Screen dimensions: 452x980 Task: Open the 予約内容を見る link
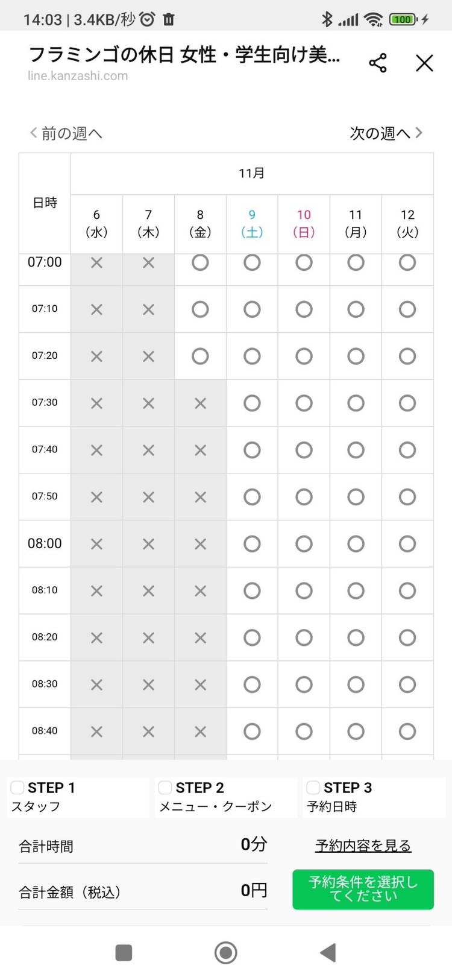[363, 846]
